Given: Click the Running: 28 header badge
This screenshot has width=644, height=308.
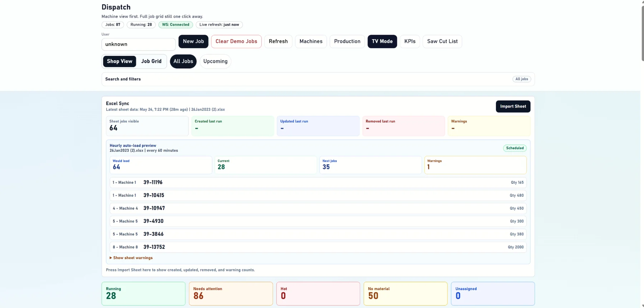Looking at the screenshot, I should [141, 25].
